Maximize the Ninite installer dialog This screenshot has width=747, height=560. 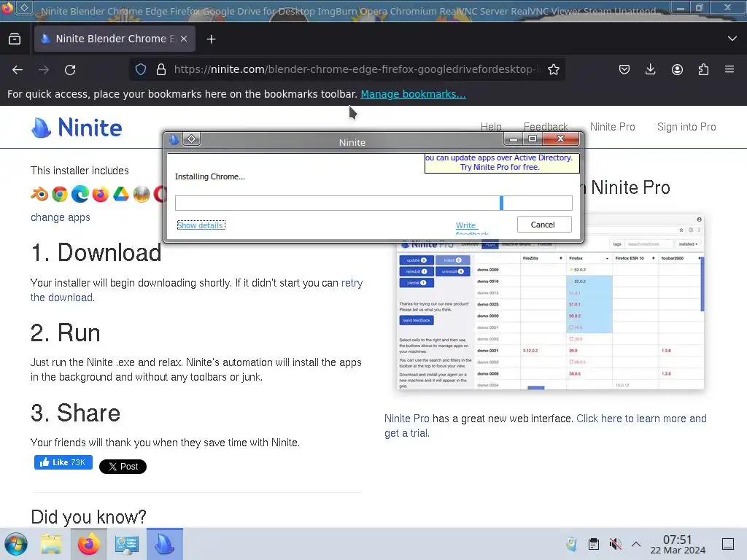tap(532, 139)
